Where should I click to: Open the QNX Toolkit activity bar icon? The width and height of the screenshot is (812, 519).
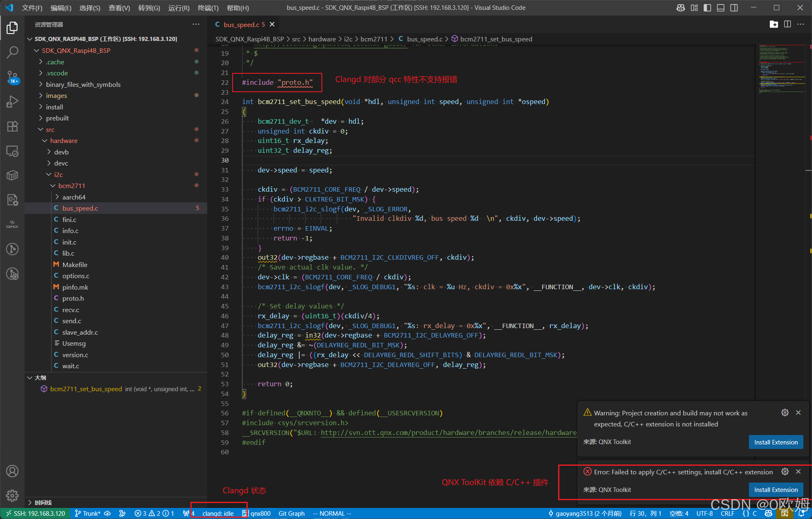12,224
